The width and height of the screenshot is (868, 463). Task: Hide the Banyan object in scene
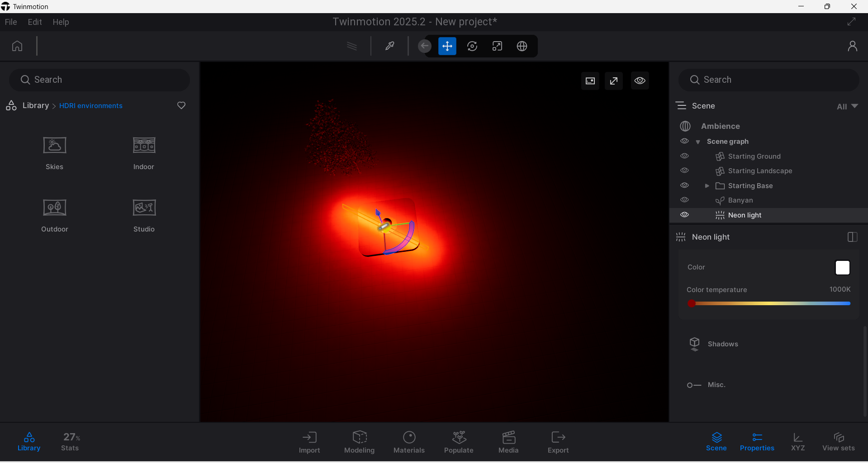tap(684, 200)
